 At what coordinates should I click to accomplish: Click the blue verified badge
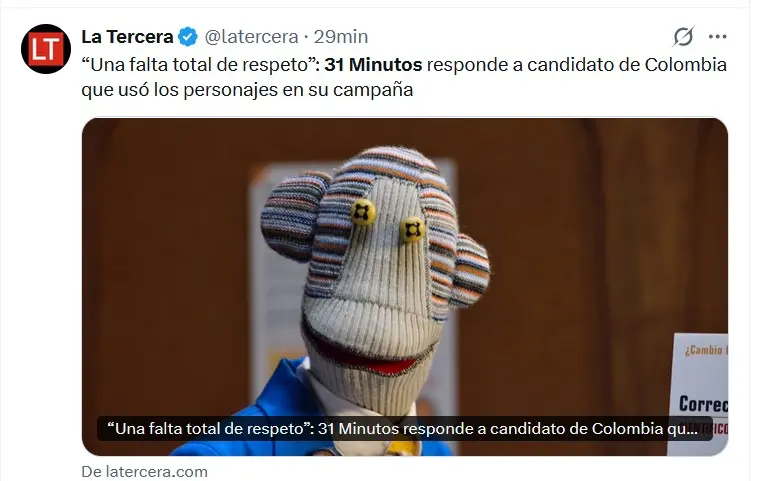click(x=187, y=37)
